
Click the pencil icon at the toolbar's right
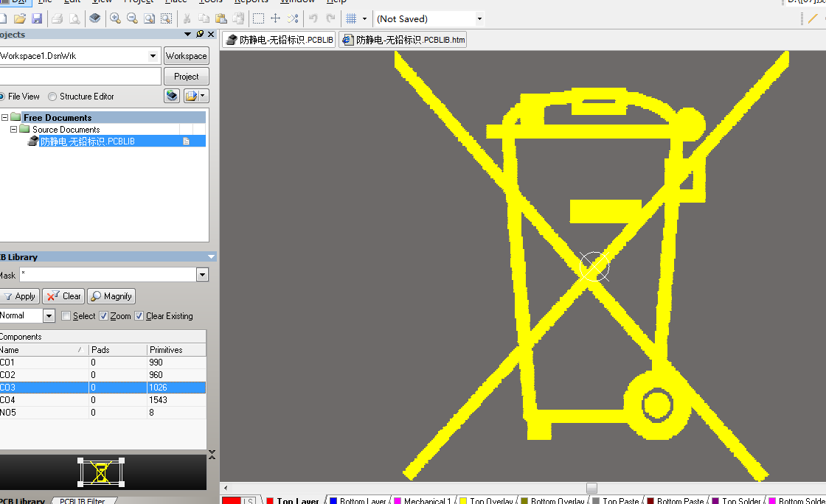(x=813, y=19)
